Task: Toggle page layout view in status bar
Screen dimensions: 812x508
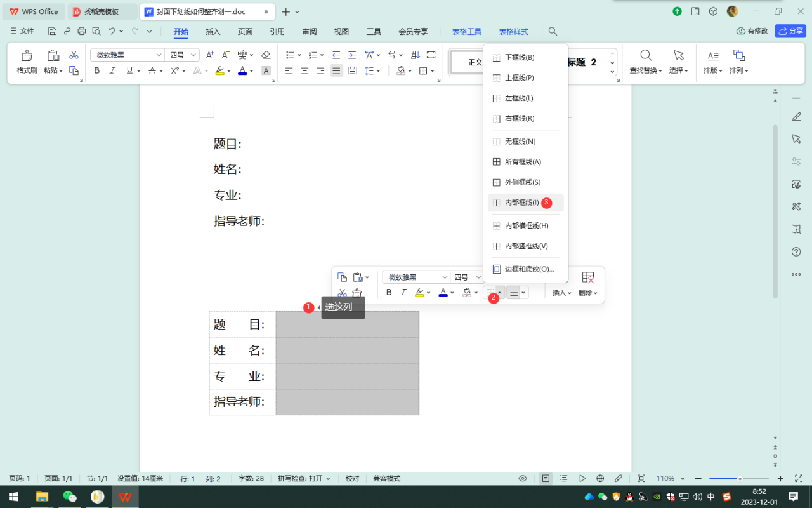Action: [546, 478]
